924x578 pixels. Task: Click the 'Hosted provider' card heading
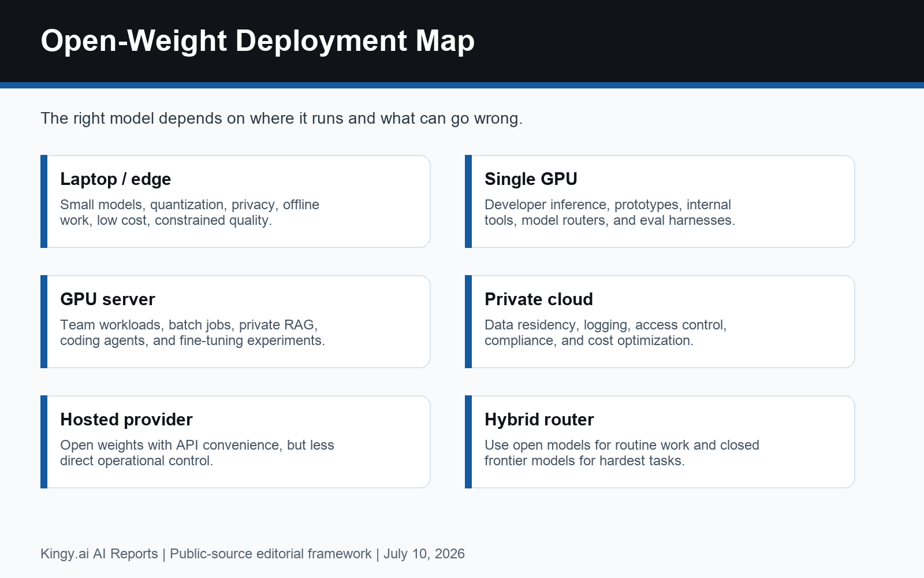pyautogui.click(x=126, y=420)
